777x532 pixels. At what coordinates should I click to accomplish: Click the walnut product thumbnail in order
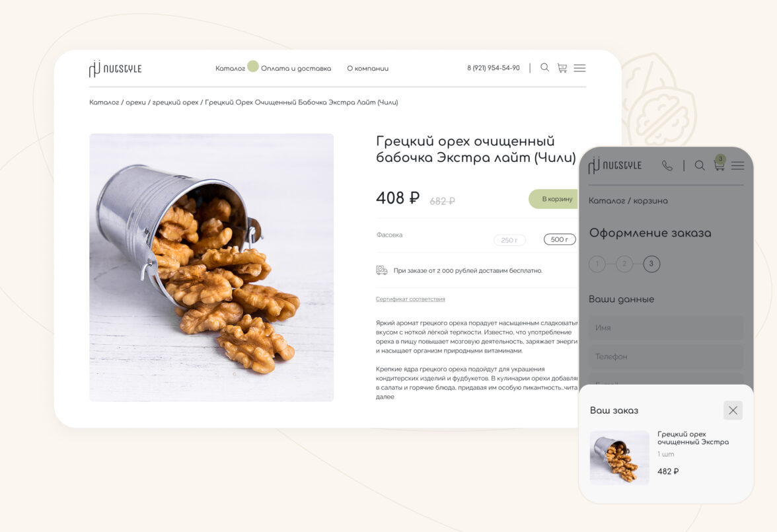point(620,457)
